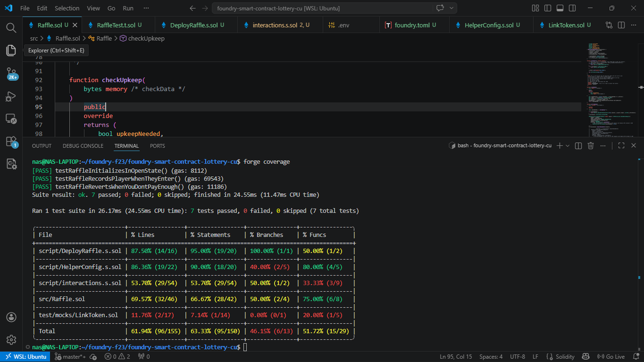Select Raffle contract breadcrumb
The height and width of the screenshot is (362, 644).
[x=104, y=38]
